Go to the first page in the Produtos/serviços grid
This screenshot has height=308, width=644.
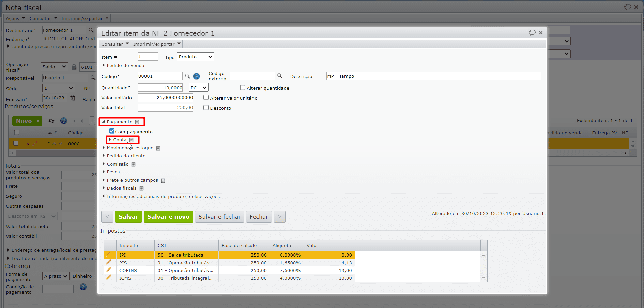(74, 121)
